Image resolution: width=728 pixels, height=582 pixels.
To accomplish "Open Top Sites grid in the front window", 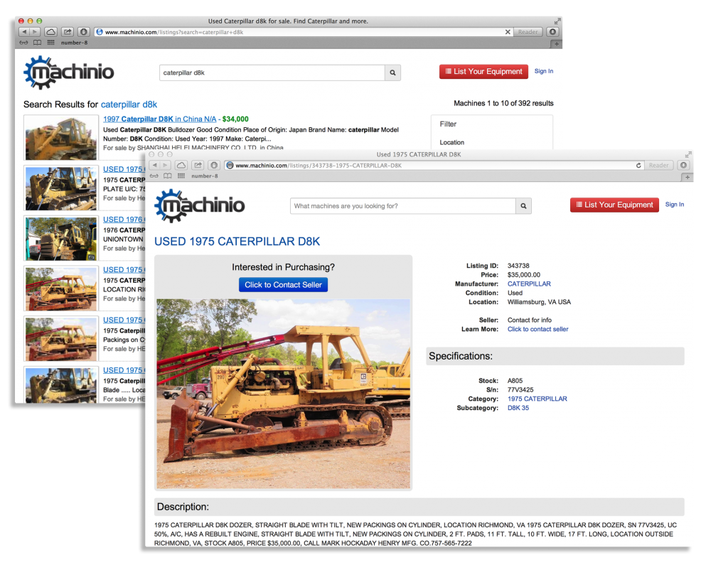I will click(181, 176).
